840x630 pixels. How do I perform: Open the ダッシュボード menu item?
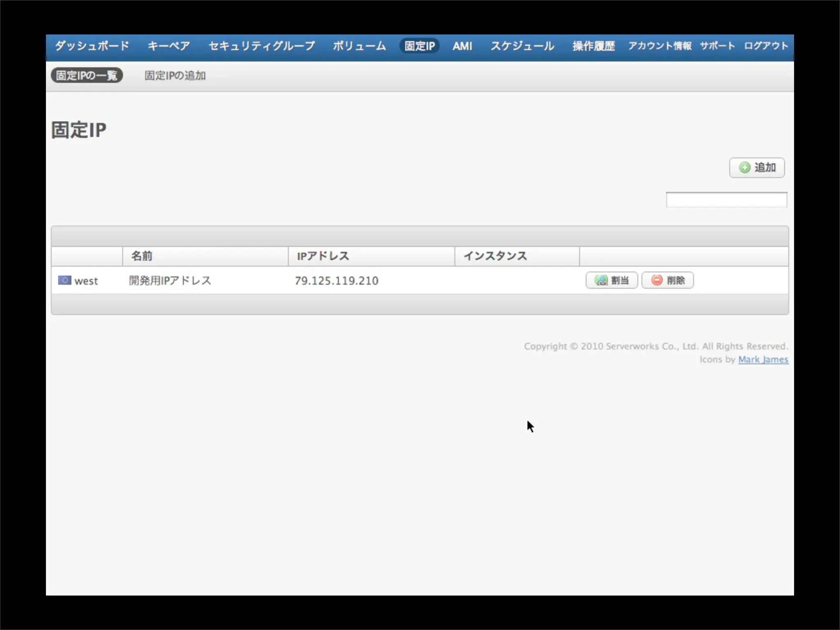(92, 46)
